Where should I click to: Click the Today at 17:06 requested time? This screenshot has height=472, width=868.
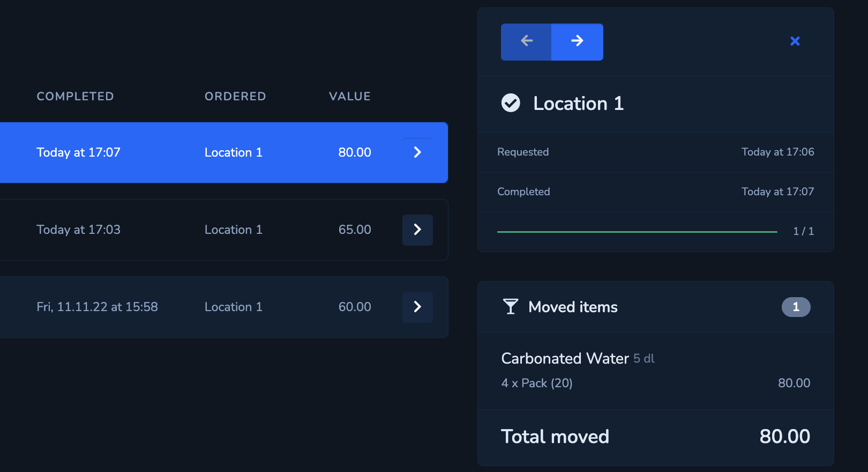[x=778, y=152]
